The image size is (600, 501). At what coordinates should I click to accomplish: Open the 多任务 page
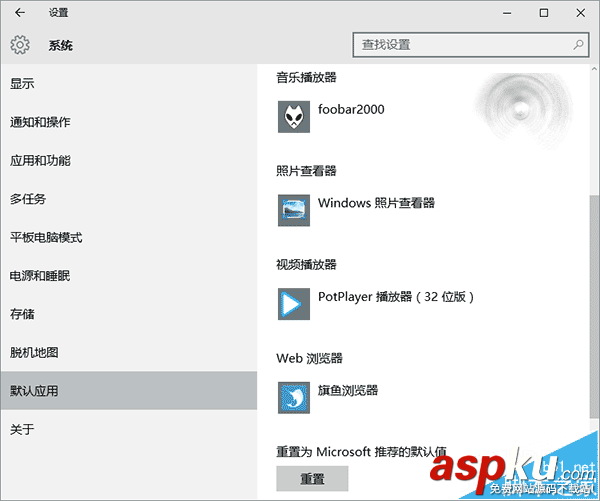pyautogui.click(x=129, y=199)
